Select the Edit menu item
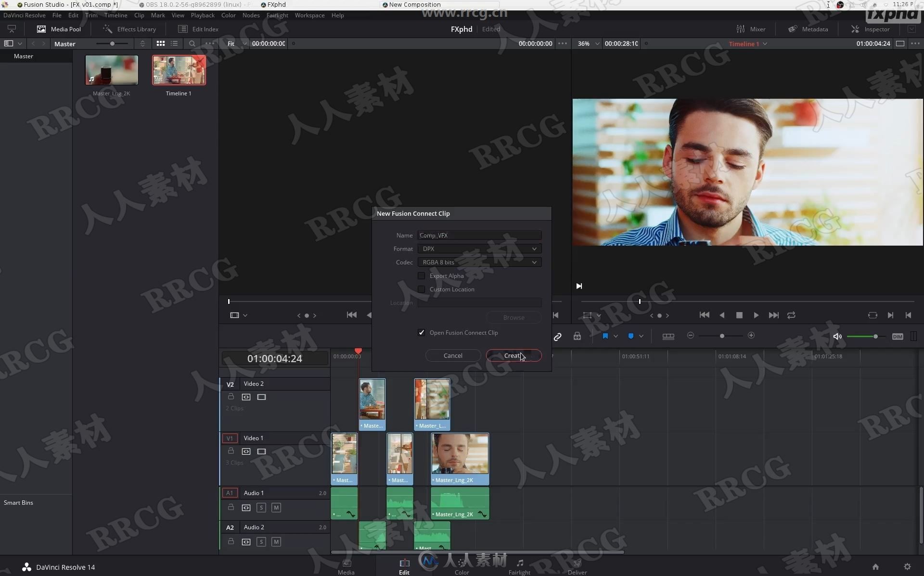The width and height of the screenshot is (924, 576). tap(72, 15)
